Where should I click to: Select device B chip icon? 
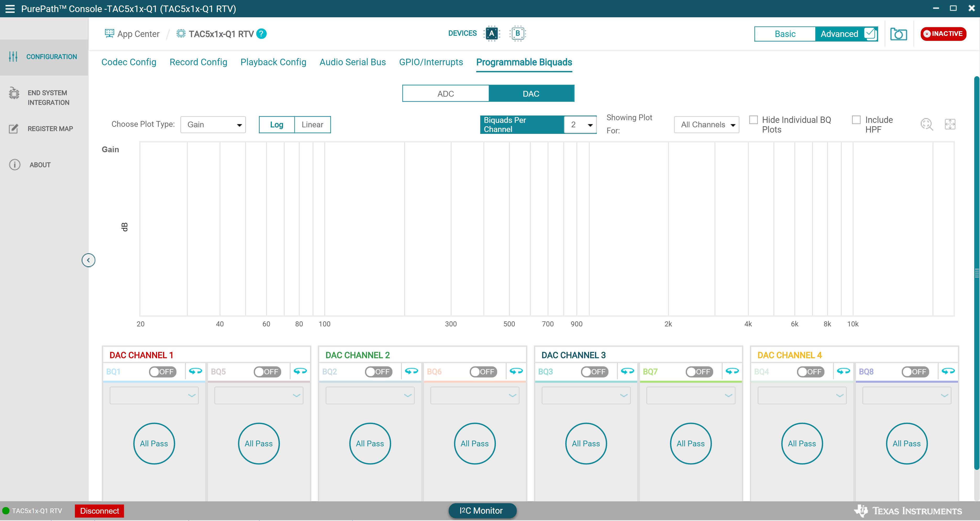coord(517,34)
